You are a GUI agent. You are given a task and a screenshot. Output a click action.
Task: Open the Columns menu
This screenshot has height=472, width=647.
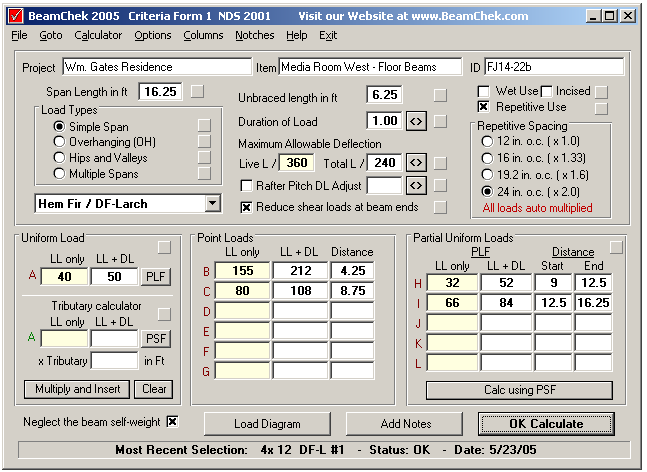coord(203,35)
